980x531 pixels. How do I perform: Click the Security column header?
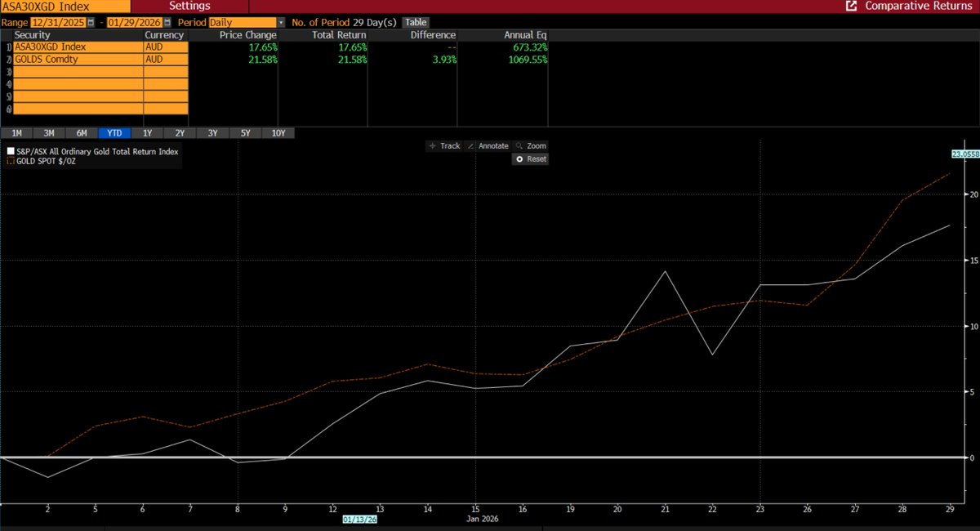(33, 35)
